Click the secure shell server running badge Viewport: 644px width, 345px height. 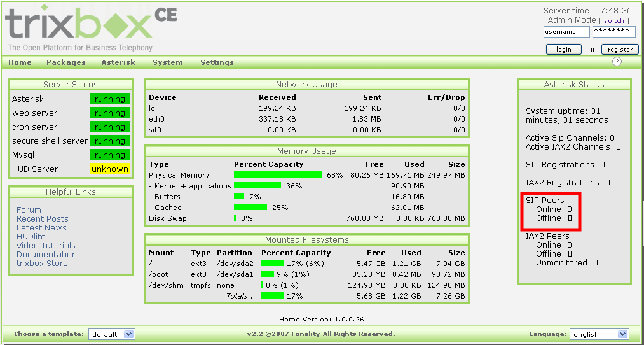click(109, 141)
